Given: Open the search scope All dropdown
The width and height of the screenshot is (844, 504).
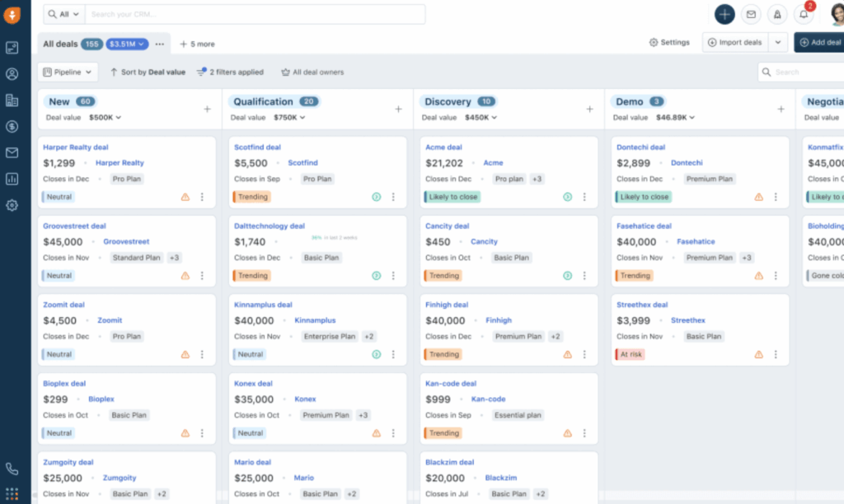Looking at the screenshot, I should click(63, 14).
